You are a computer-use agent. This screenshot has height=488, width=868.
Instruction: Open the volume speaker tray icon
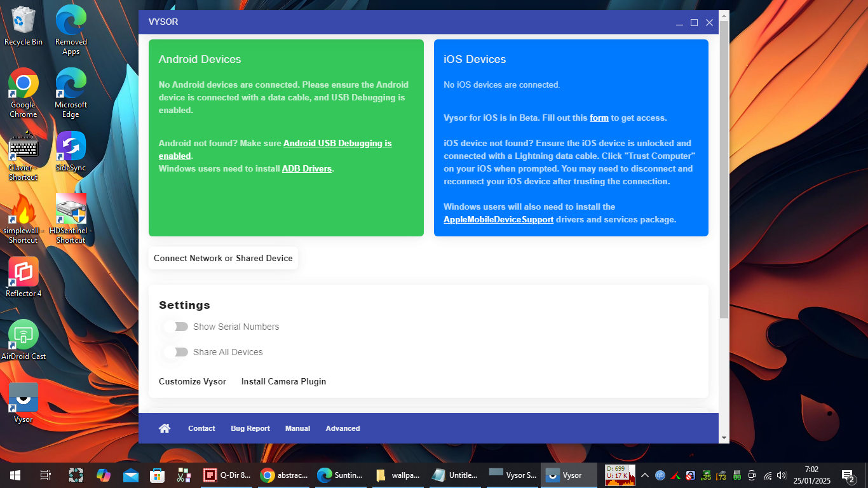tap(782, 475)
